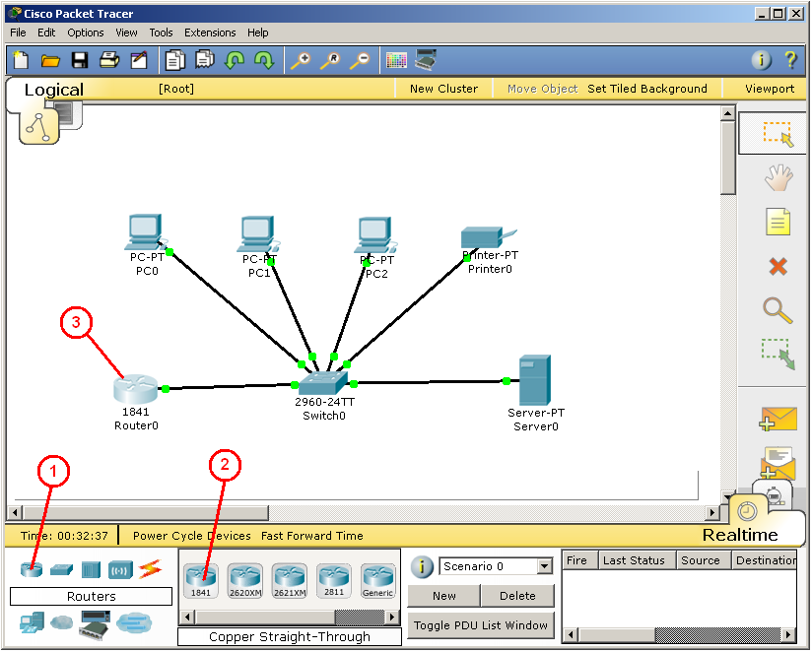Click the New scenario button
The height and width of the screenshot is (652, 812).
point(443,596)
